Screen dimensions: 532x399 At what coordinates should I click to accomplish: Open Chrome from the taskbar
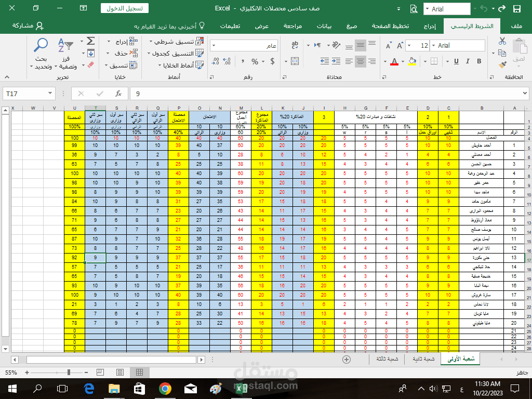point(165,389)
